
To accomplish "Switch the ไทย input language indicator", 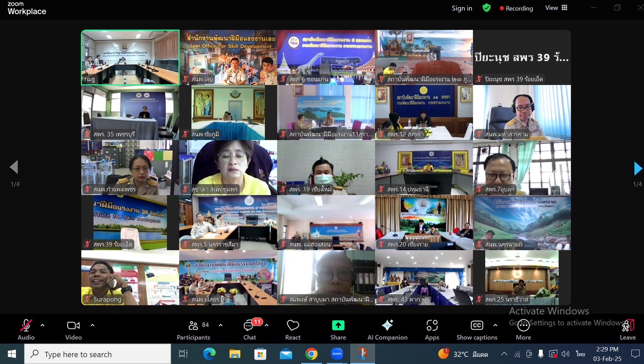I will [x=580, y=354].
